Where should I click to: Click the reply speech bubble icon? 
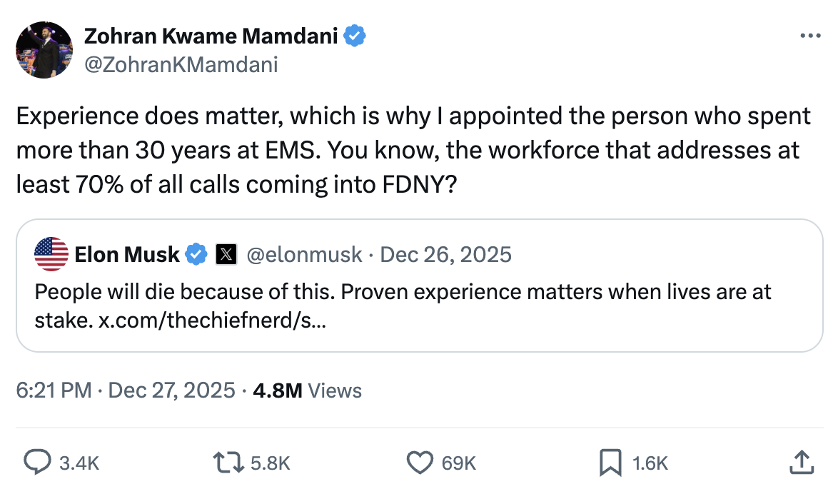(36, 463)
